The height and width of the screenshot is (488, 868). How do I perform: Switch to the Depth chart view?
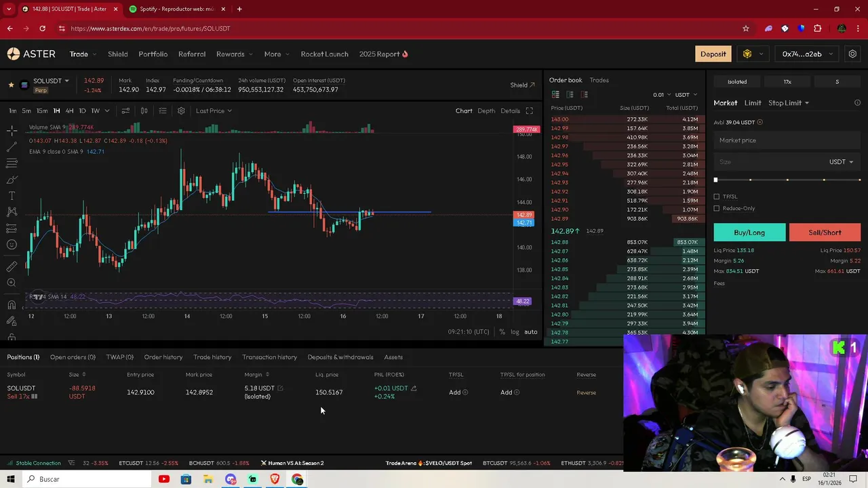(x=486, y=110)
